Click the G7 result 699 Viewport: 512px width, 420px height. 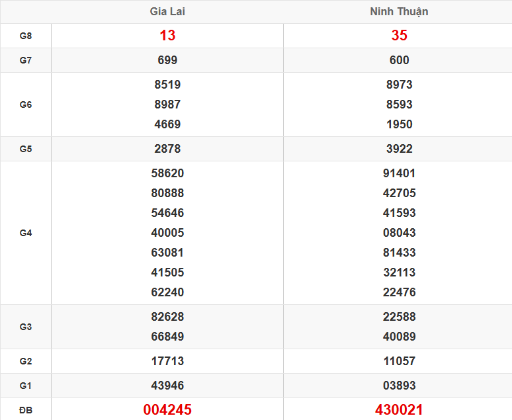pos(167,60)
